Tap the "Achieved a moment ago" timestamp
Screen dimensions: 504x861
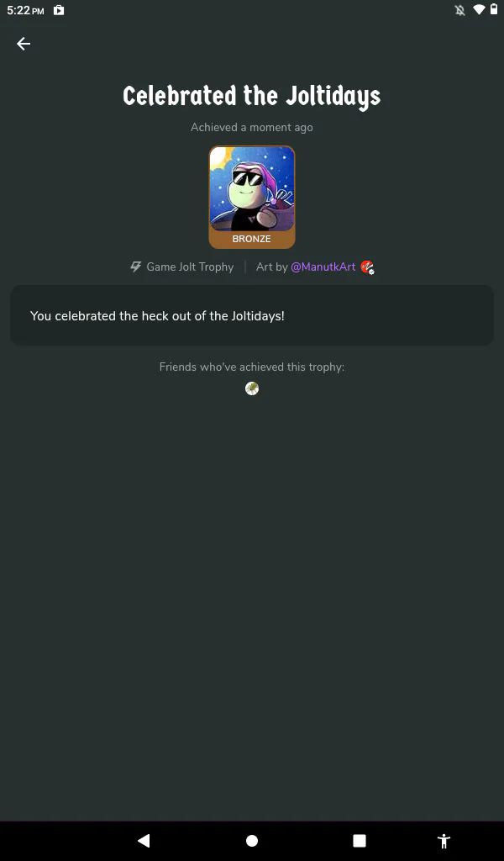coord(252,128)
